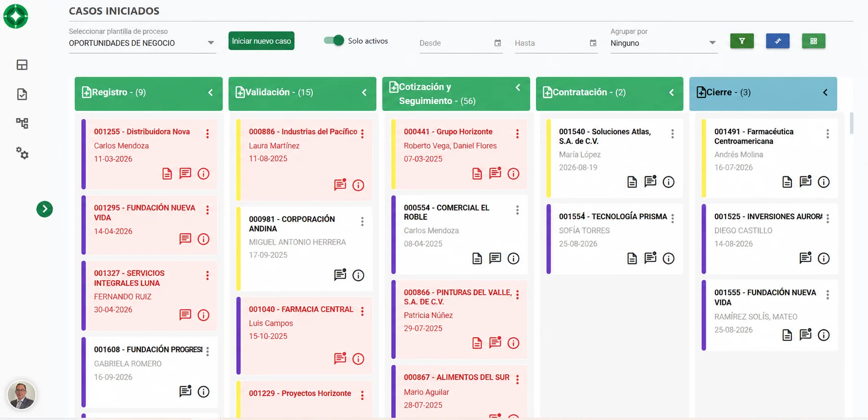Image resolution: width=868 pixels, height=420 pixels.
Task: Show info for FUNDACIÓN NUEVA VIDA 001295 card
Action: pos(204,239)
